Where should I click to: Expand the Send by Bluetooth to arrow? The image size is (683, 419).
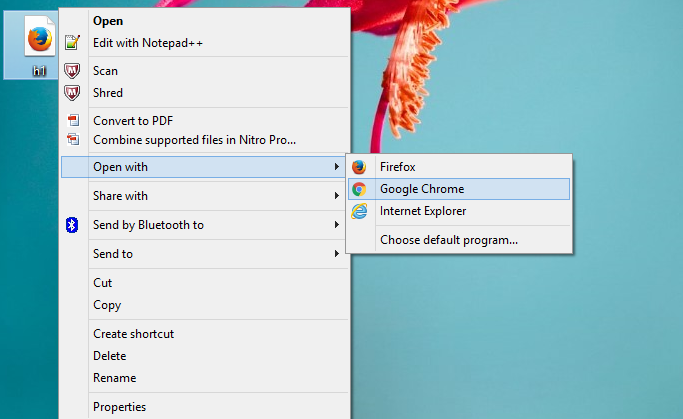coord(337,225)
